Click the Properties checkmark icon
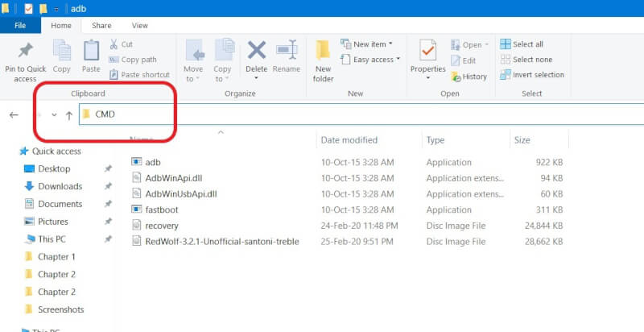Screen dimensions: 644x332 pyautogui.click(x=428, y=51)
